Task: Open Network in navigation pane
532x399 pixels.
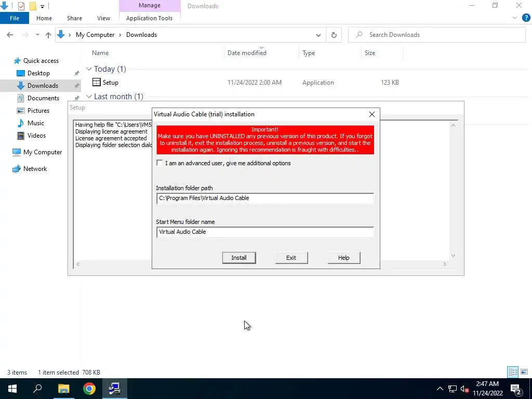Action: [35, 169]
